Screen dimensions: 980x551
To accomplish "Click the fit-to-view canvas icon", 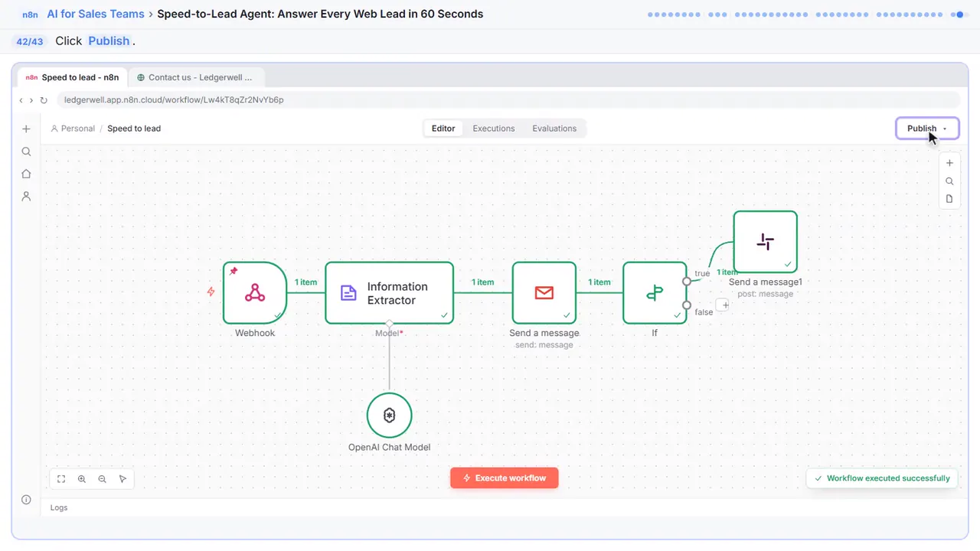I will pos(61,479).
